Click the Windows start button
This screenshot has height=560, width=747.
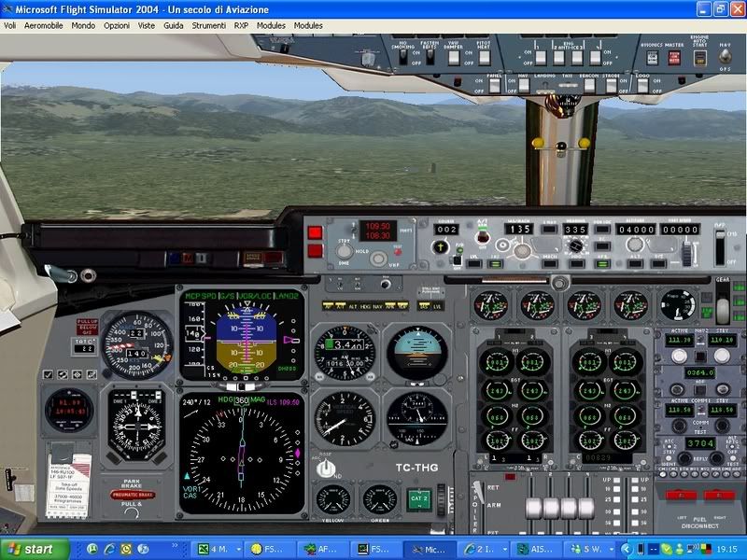[x=35, y=549]
